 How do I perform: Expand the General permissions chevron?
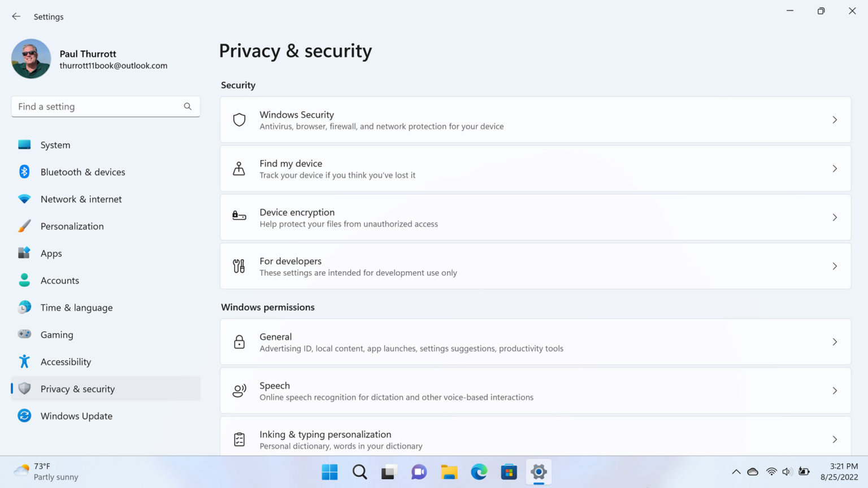point(835,342)
